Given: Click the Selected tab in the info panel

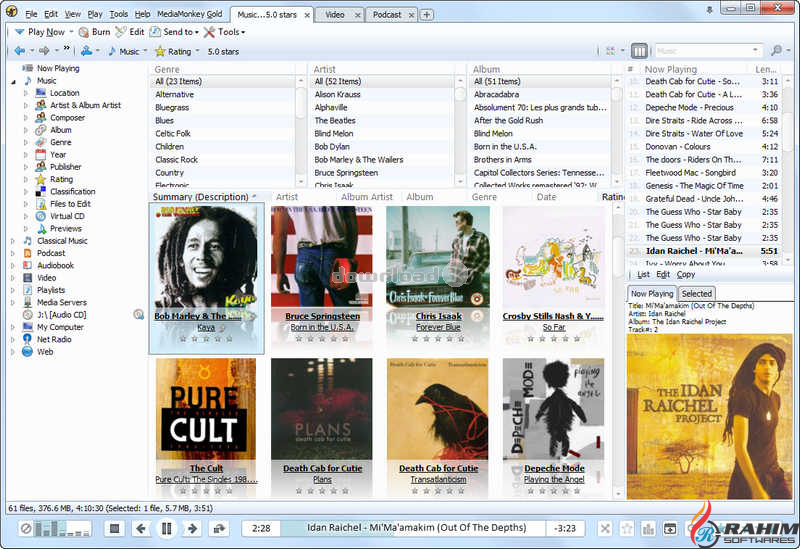Looking at the screenshot, I should pos(697,293).
